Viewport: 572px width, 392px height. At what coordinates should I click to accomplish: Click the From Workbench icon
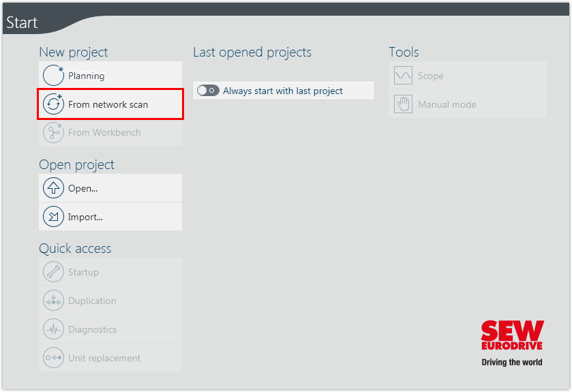[x=53, y=132]
